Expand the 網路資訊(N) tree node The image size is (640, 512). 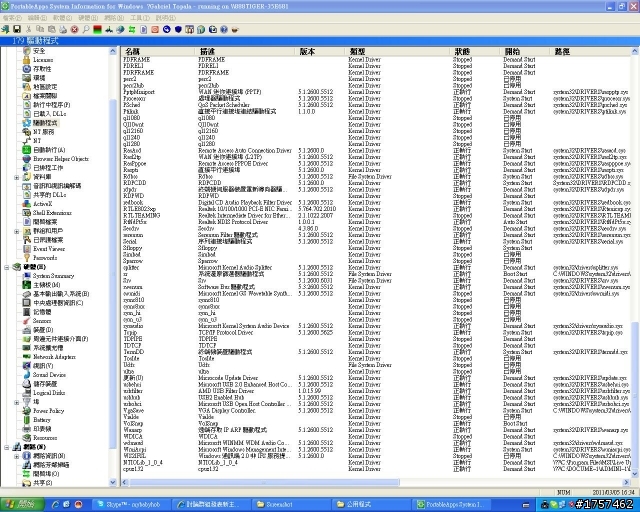(x=16, y=456)
